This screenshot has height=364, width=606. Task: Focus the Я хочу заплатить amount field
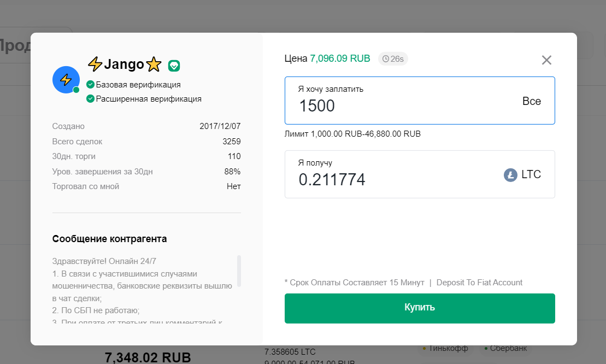pos(420,101)
